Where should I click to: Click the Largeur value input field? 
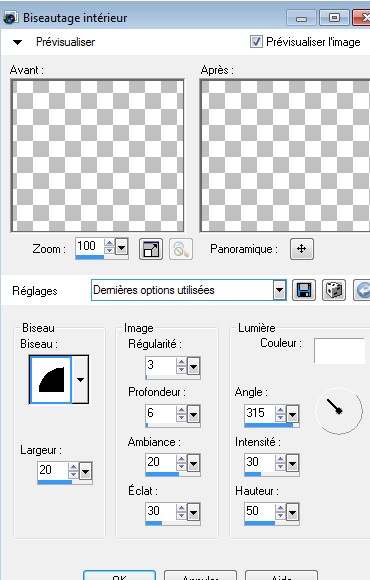coord(53,470)
